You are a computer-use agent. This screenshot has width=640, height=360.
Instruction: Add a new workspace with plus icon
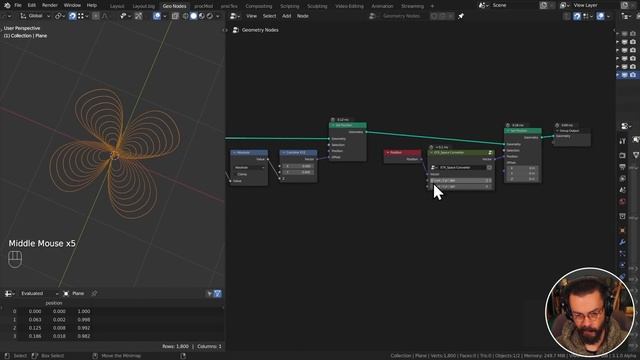click(x=432, y=6)
